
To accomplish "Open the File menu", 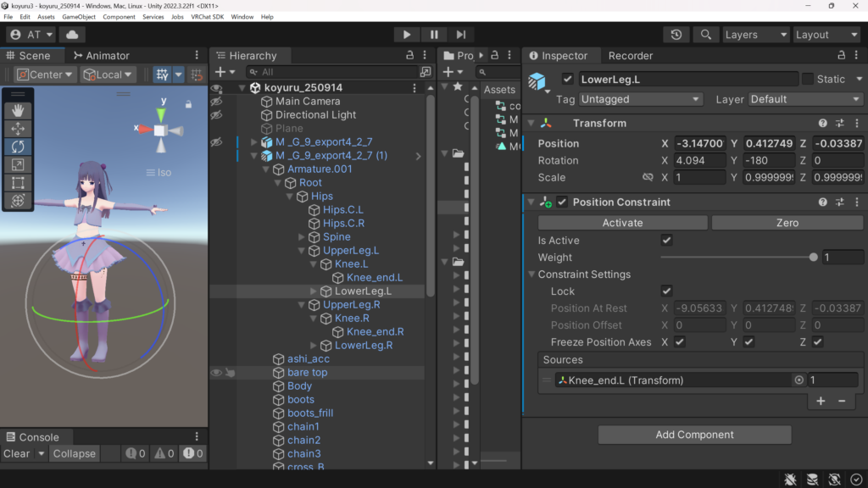I will pos(8,17).
